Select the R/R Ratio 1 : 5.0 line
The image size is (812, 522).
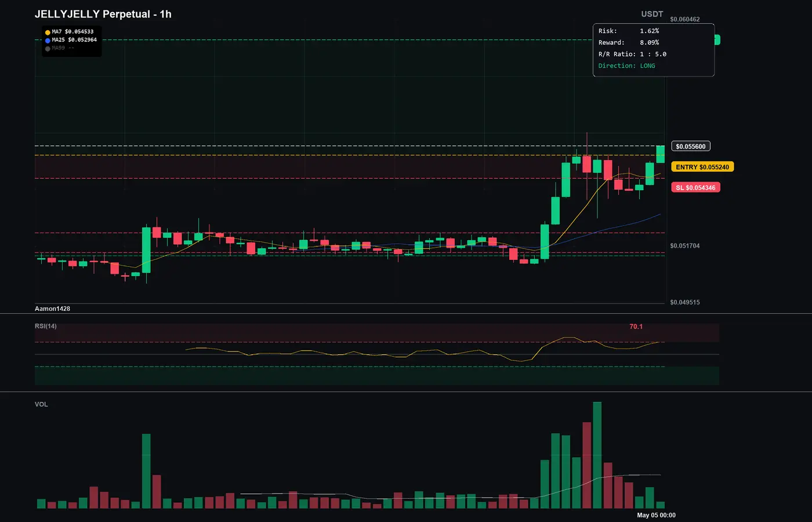point(632,54)
